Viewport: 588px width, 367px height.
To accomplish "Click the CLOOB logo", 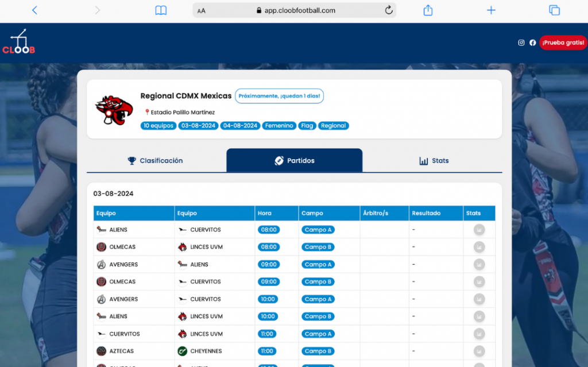I will tap(18, 43).
